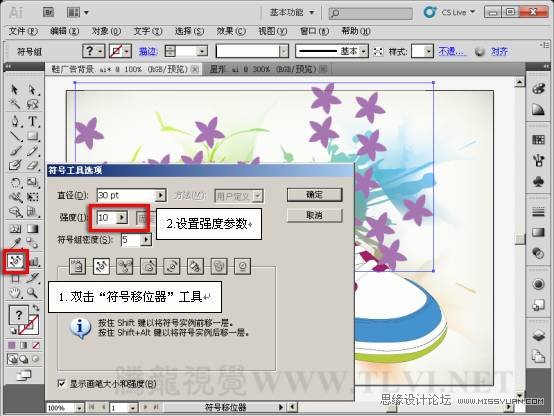Open basic brush definition dropdown
554x416 pixels.
(x=364, y=52)
